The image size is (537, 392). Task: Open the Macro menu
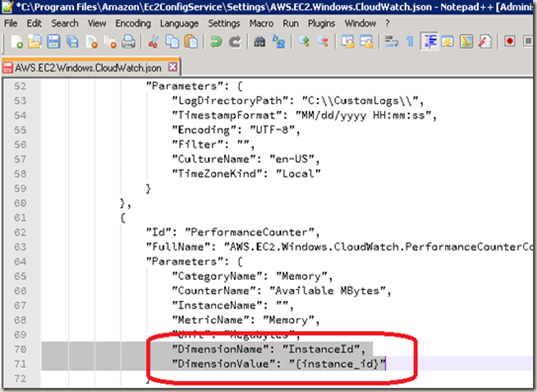pyautogui.click(x=261, y=23)
